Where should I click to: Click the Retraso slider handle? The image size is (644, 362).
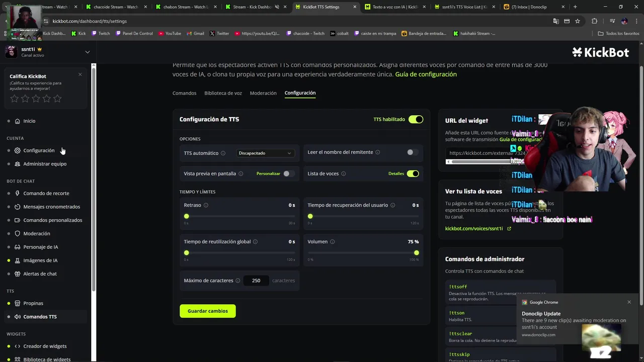[x=186, y=216]
